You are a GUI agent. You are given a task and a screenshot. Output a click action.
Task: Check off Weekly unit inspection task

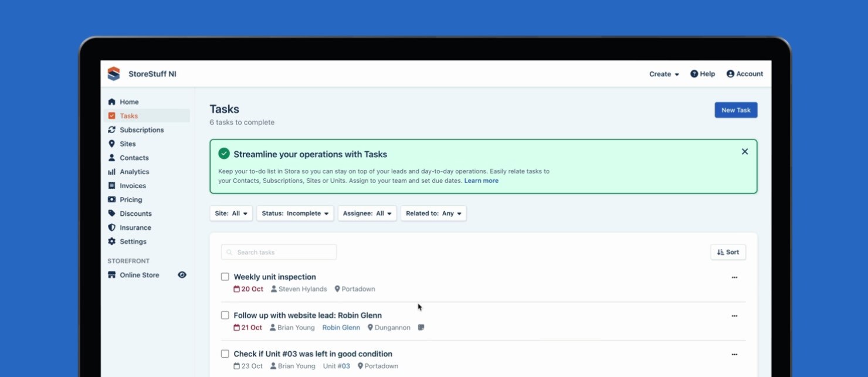click(225, 277)
